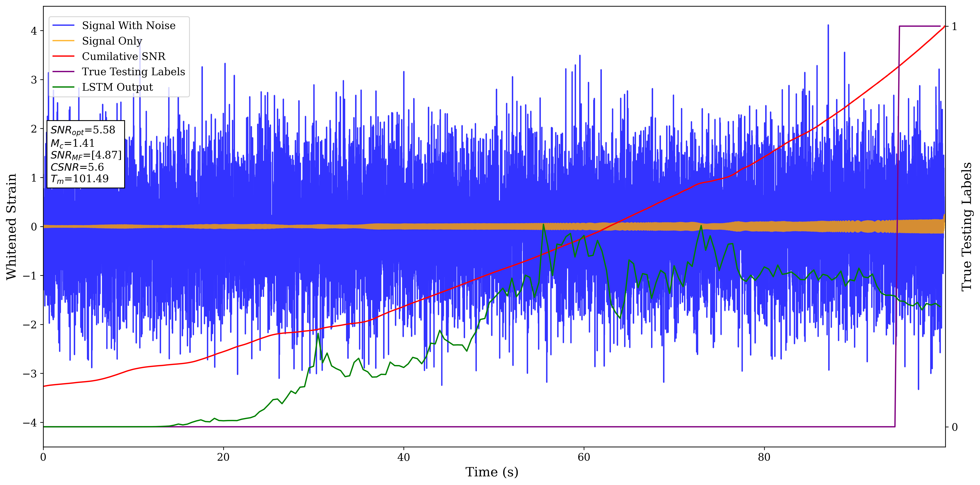The image size is (980, 485).
Task: Click the 'Cumilative SNR' legend text
Action: pos(124,56)
